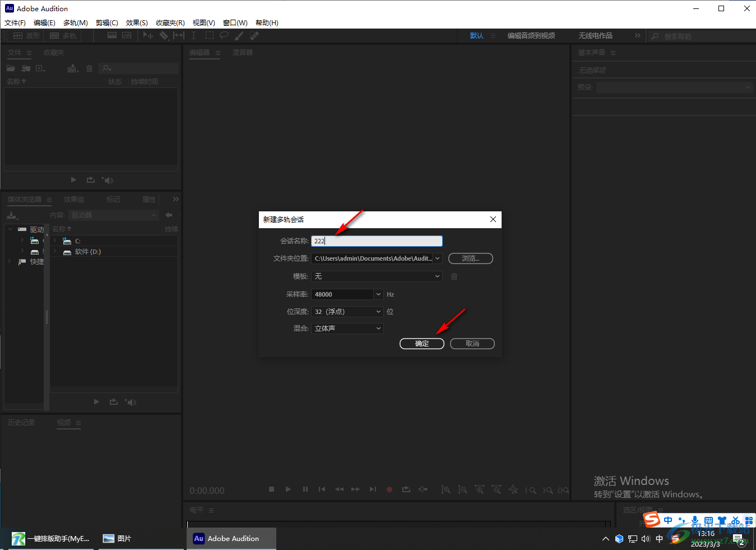
Task: Expand the 软件 (D:) drive row
Action: click(55, 252)
